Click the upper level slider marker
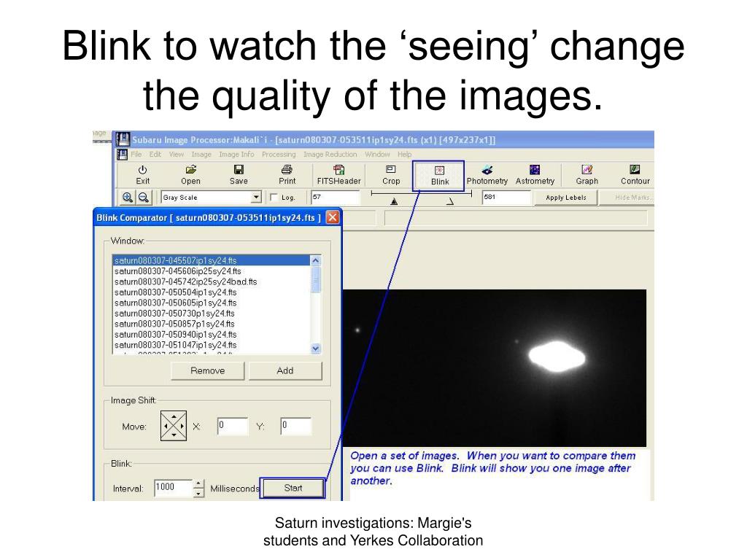The image size is (747, 560). pyautogui.click(x=449, y=201)
